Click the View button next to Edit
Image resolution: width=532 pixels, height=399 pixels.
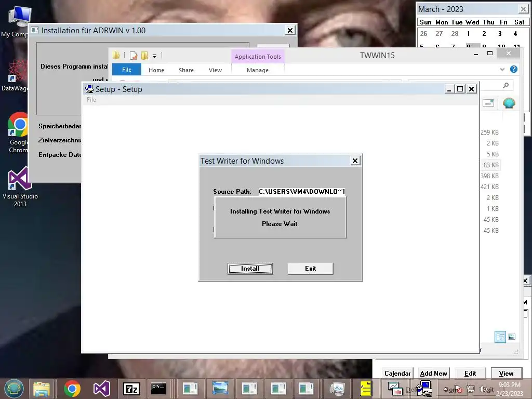click(x=506, y=373)
